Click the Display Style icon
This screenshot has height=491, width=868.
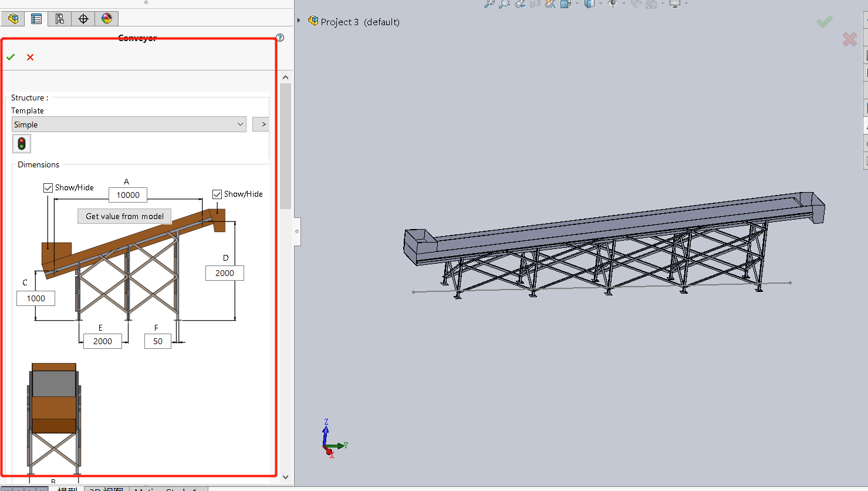point(589,4)
